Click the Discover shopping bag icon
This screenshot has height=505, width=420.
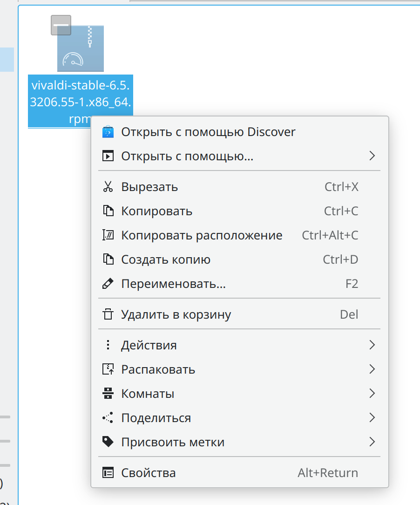coord(108,132)
